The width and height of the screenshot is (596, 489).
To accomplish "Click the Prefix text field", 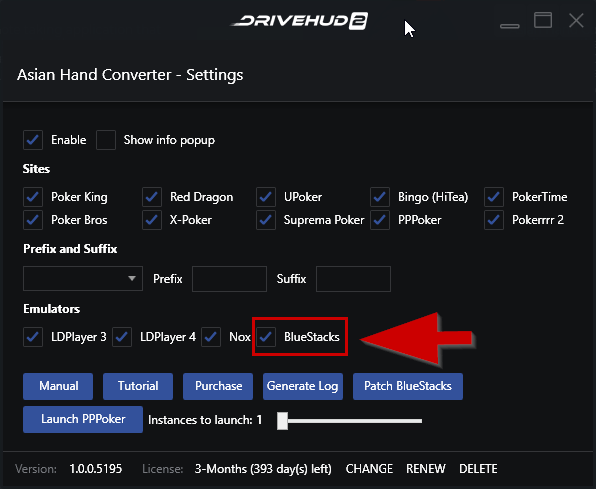I will [x=229, y=279].
